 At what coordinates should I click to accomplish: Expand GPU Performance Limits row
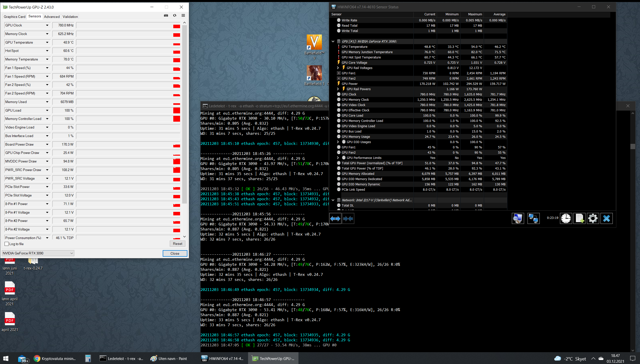point(338,158)
